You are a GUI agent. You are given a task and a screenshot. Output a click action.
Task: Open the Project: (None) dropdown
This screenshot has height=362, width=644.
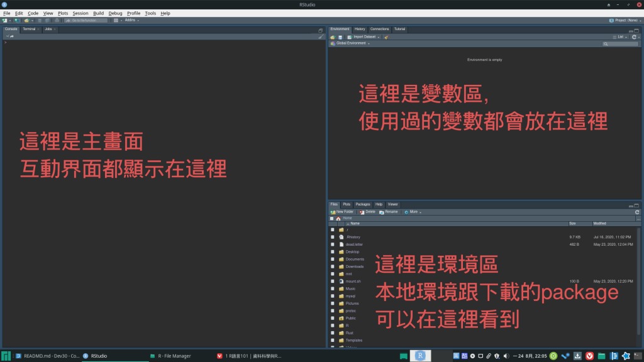tap(625, 20)
